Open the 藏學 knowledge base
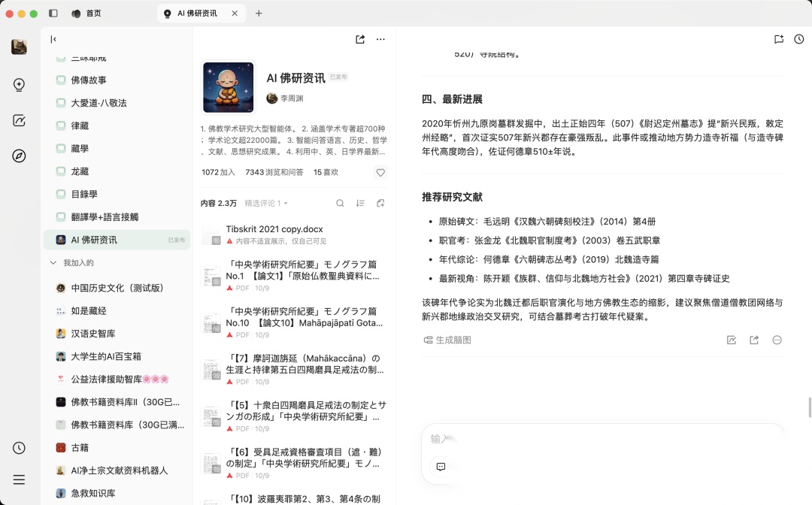Screen dimensions: 812x505 [117, 149]
